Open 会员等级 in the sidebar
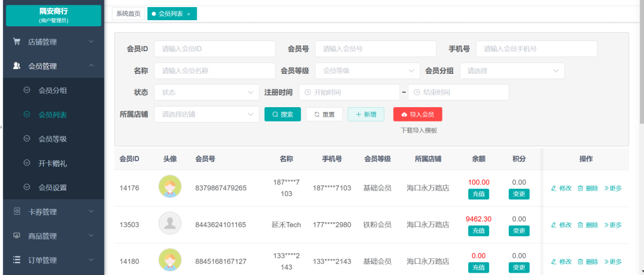This screenshot has width=644, height=275. point(52,139)
